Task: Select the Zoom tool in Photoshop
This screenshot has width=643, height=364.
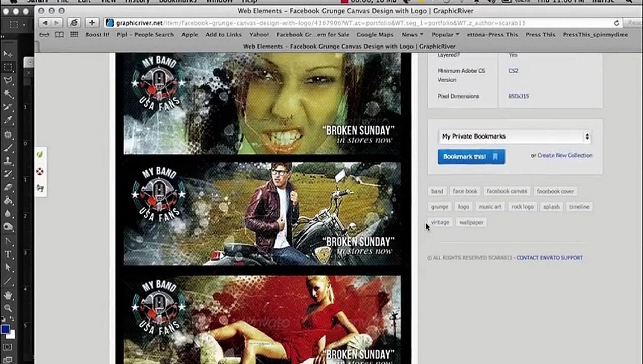Action: (x=8, y=308)
